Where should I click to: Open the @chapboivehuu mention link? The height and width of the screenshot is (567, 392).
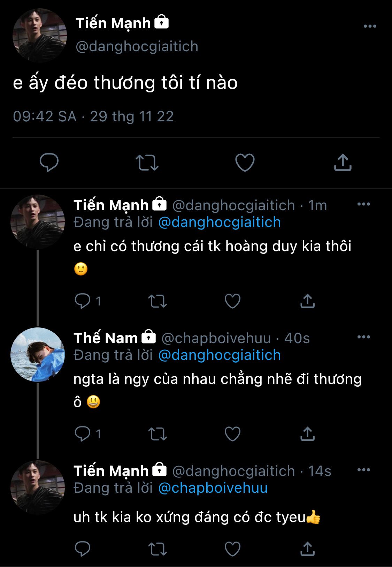click(213, 488)
